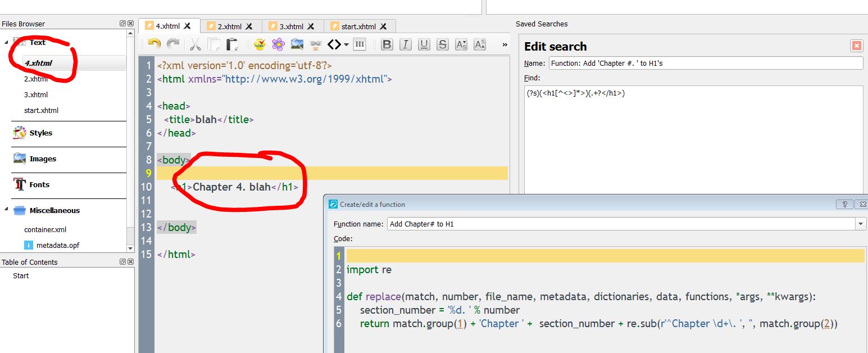Viewport: 868px width, 353px height.
Task: Select 2.xhtml in the Files Browser
Action: 36,79
